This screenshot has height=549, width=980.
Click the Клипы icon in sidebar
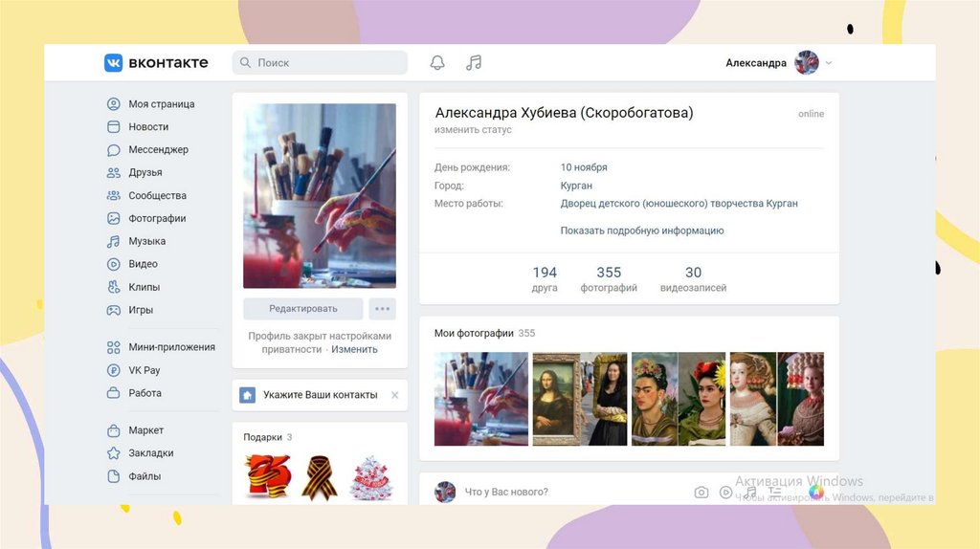pyautogui.click(x=113, y=287)
